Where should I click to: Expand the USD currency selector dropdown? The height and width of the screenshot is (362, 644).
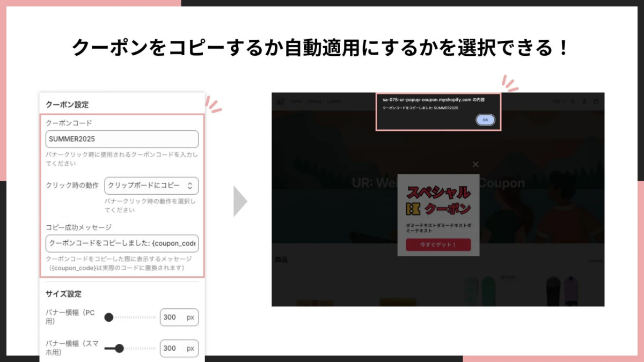558,101
